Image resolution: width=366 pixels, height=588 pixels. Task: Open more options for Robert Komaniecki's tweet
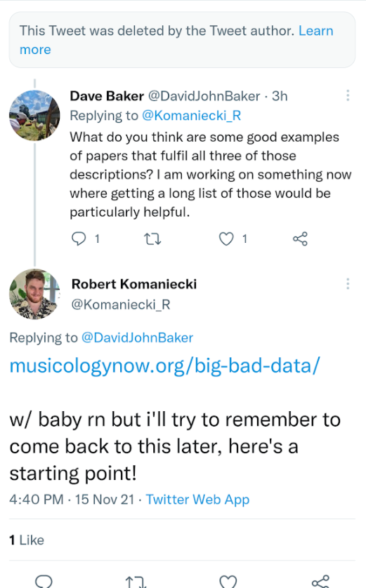[348, 283]
